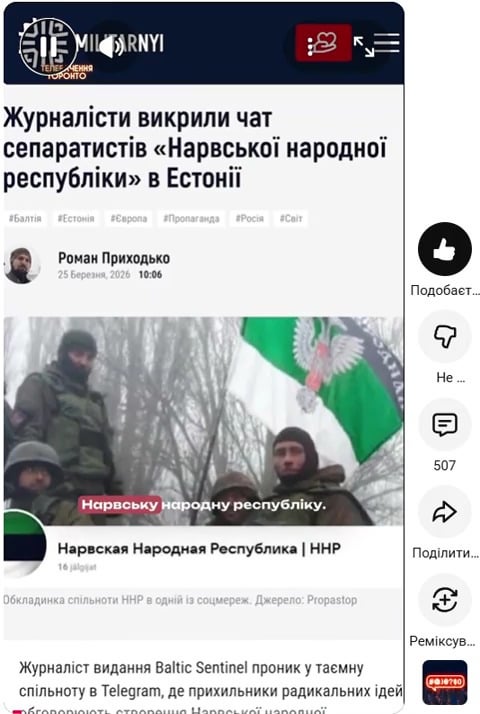Select the #Естонія tag
Viewport: 480px width, 714px height.
(76, 219)
